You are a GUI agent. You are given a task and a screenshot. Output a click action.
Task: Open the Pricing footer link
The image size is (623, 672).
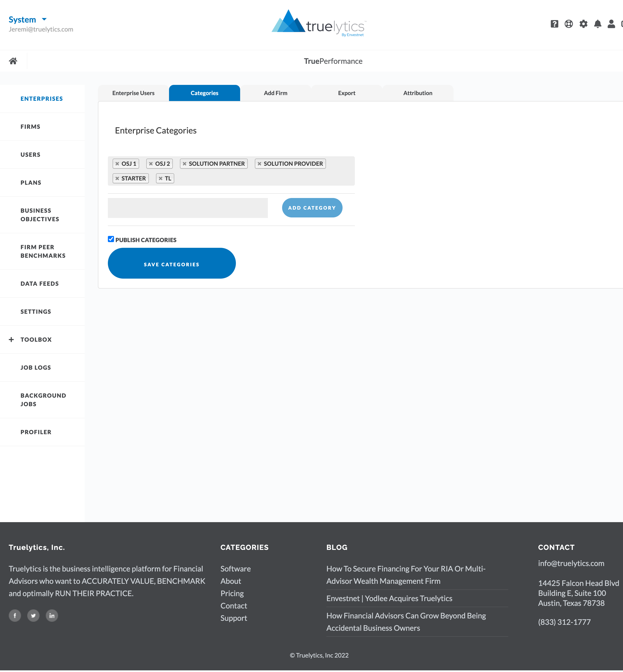point(232,594)
